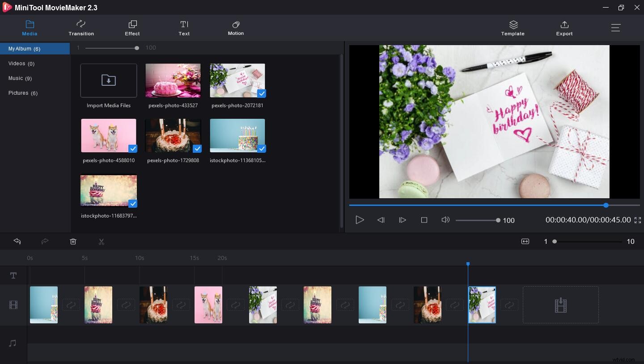
Task: Select the scissors split tool
Action: [x=102, y=241]
